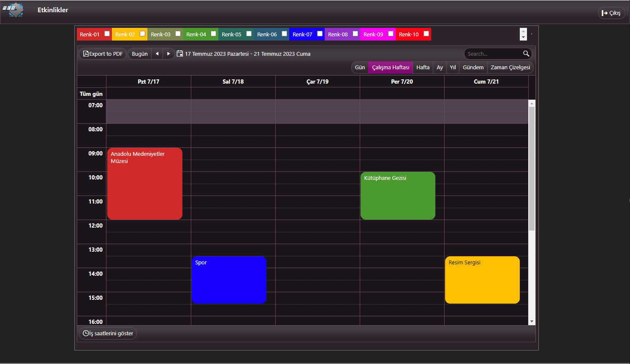
Task: Click Renk-10 red color label
Action: point(409,34)
